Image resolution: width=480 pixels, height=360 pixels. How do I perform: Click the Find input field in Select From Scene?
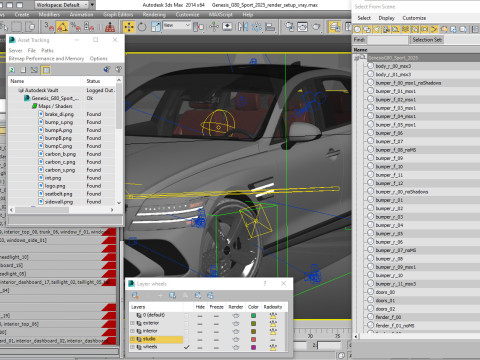[387, 40]
